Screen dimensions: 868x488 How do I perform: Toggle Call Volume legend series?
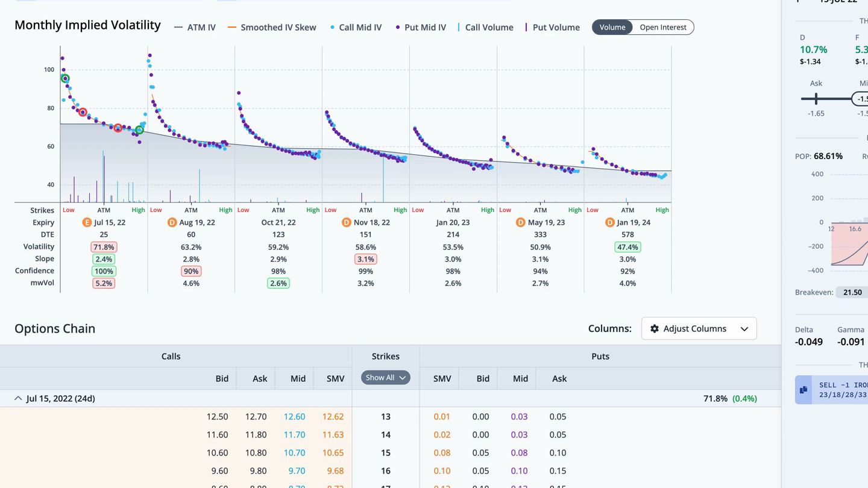point(485,27)
